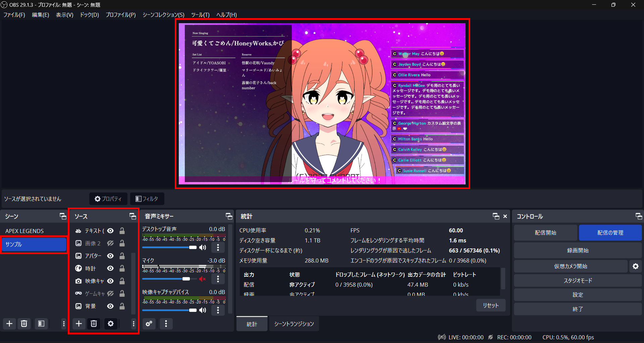Click the 録画開始 button
The height and width of the screenshot is (343, 644).
578,250
